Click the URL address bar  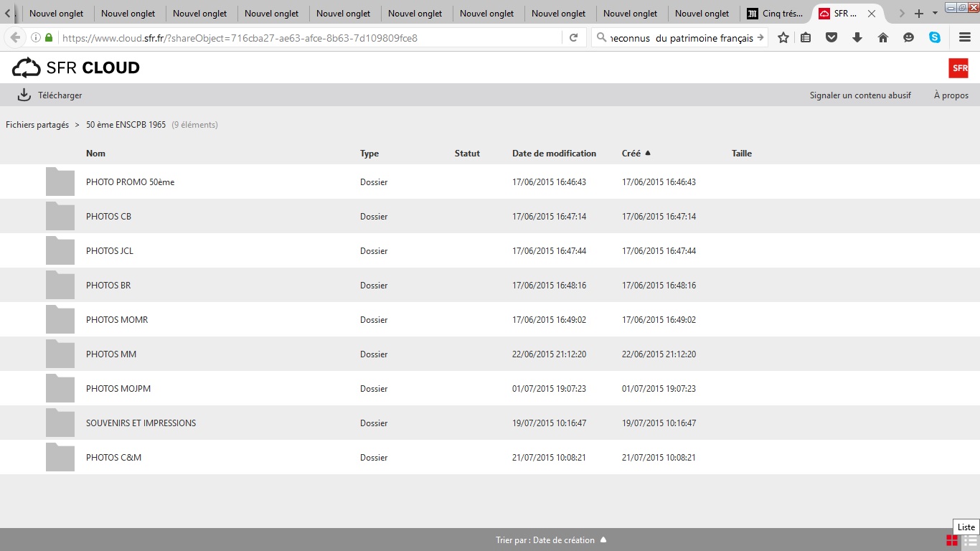pos(308,38)
